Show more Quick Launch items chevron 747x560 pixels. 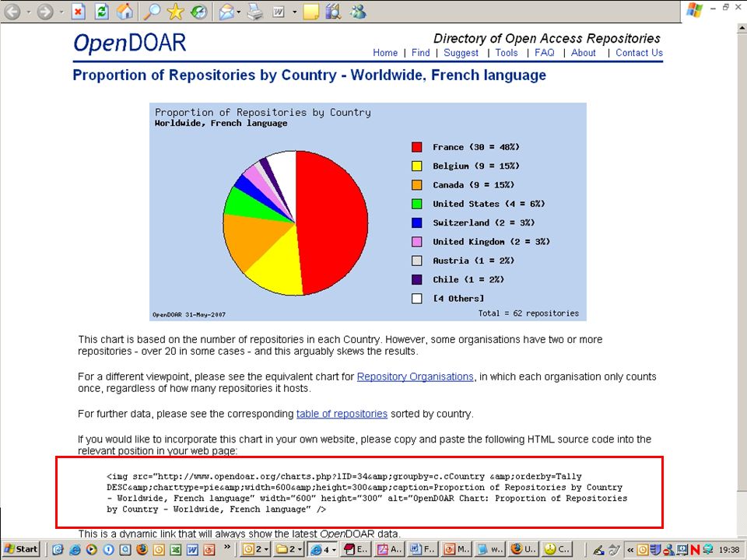226,547
